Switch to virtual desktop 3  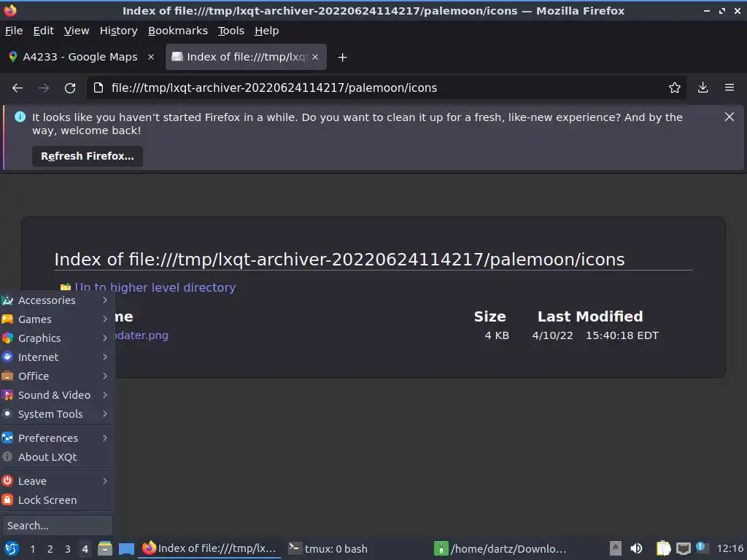[x=68, y=549]
